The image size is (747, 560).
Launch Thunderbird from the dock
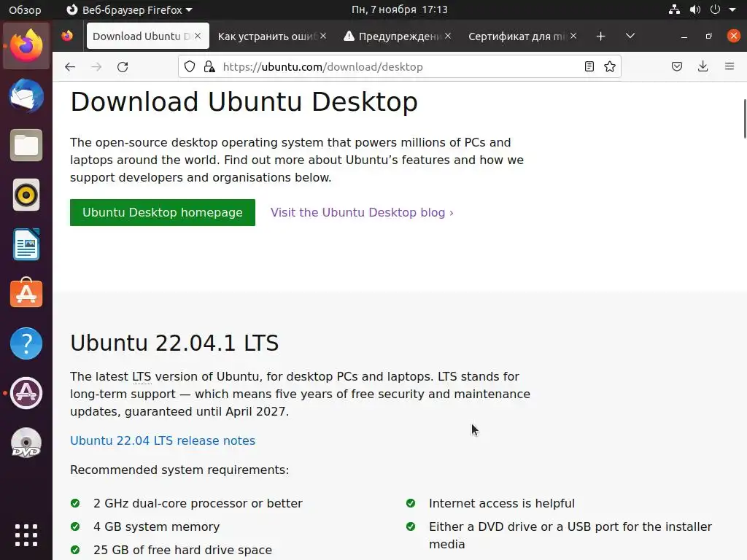click(x=26, y=96)
